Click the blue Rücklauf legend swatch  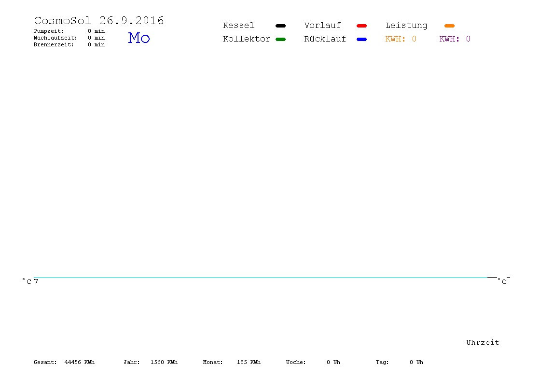(362, 39)
